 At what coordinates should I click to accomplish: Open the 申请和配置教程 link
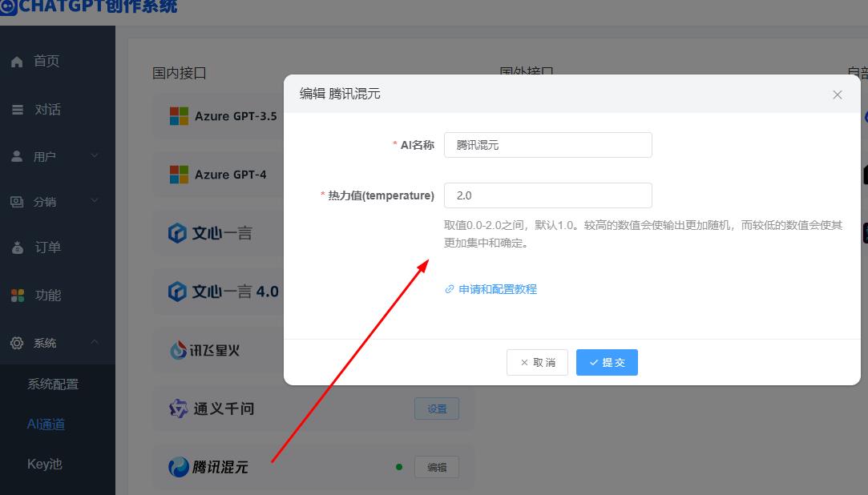pos(498,289)
